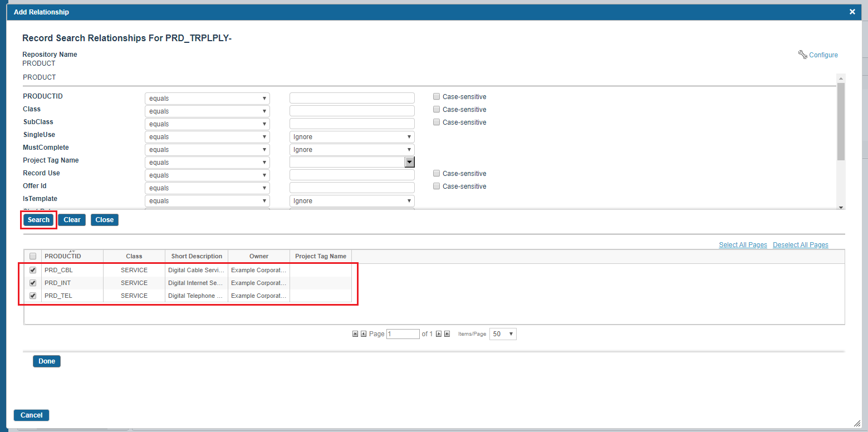868x432 pixels.
Task: Go to last page of results
Action: (x=447, y=334)
